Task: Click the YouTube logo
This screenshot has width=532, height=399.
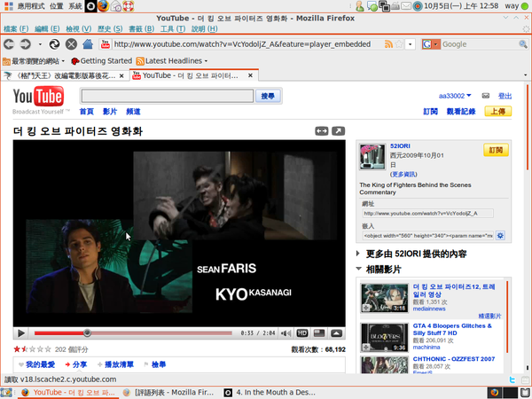Action: click(38, 97)
